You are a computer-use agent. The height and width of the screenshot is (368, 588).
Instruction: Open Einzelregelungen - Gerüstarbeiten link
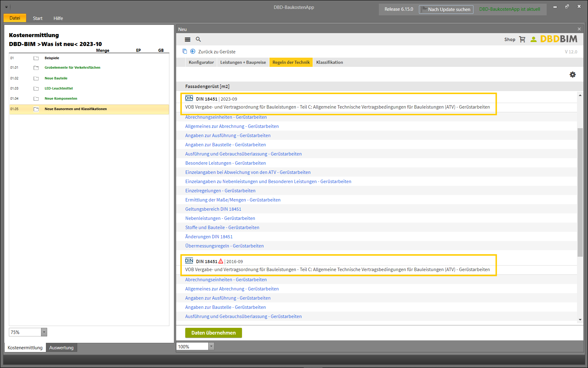click(220, 191)
